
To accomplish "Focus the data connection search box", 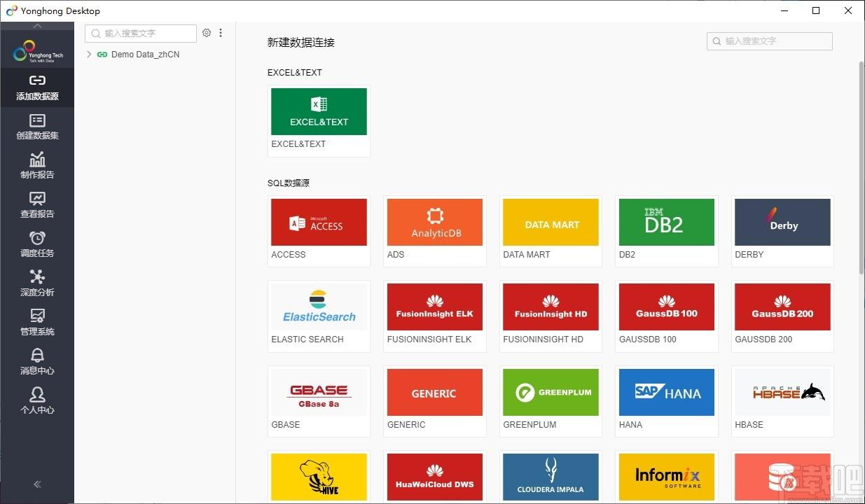I will pos(769,41).
